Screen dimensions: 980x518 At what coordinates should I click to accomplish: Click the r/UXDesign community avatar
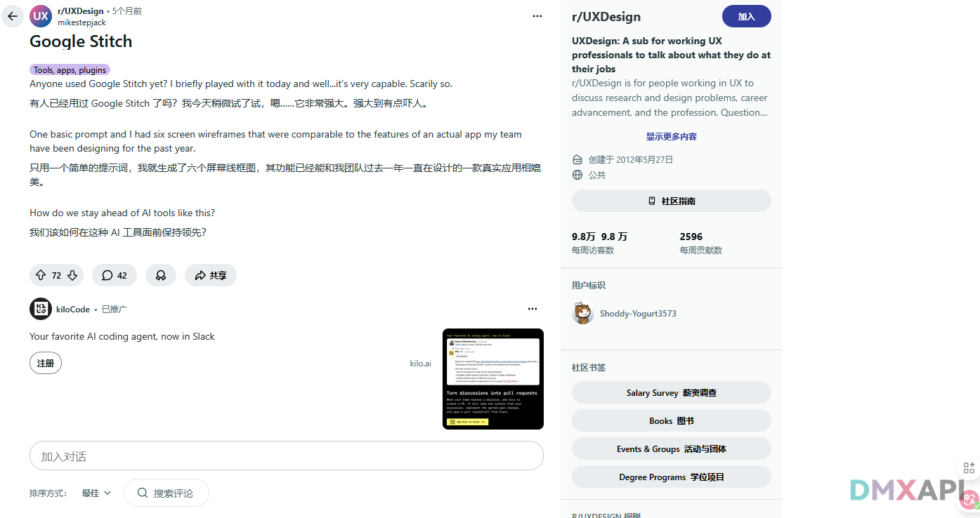[41, 16]
